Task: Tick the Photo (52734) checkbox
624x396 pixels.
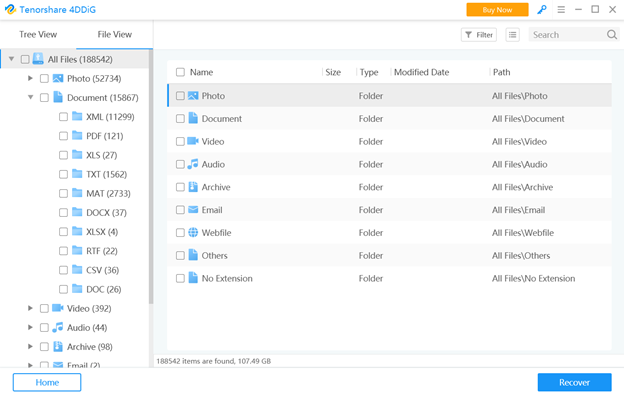Action: click(x=44, y=78)
